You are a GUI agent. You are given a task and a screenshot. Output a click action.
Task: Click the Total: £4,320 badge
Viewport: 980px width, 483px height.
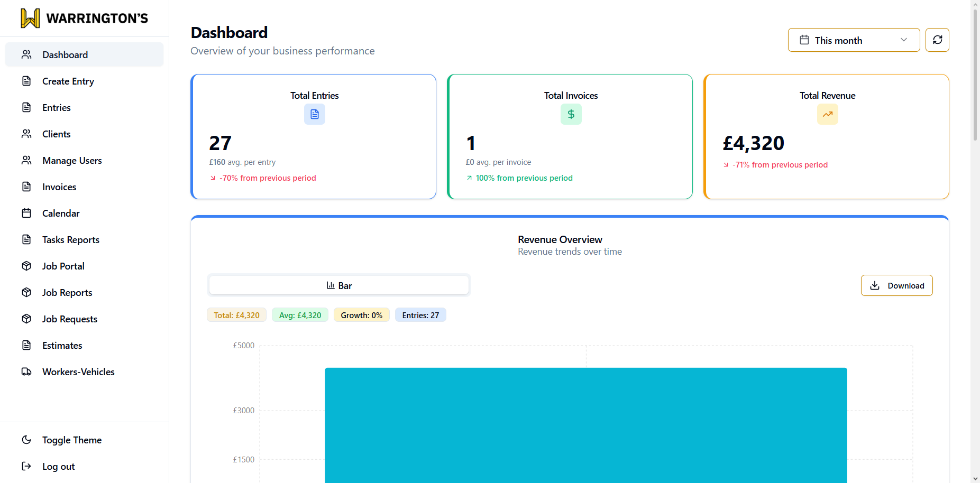tap(236, 315)
